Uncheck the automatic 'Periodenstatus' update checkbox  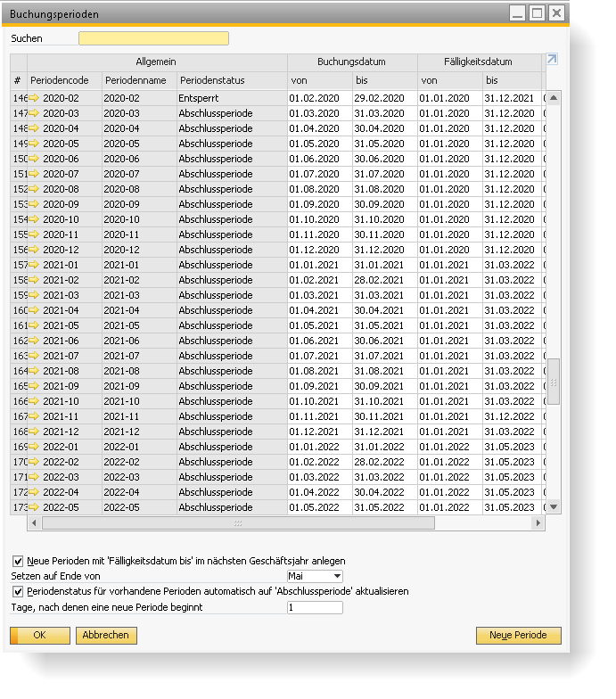pyautogui.click(x=18, y=591)
